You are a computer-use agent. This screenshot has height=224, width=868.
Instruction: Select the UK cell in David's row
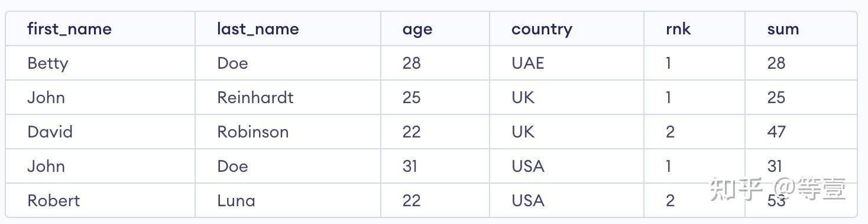pos(523,132)
